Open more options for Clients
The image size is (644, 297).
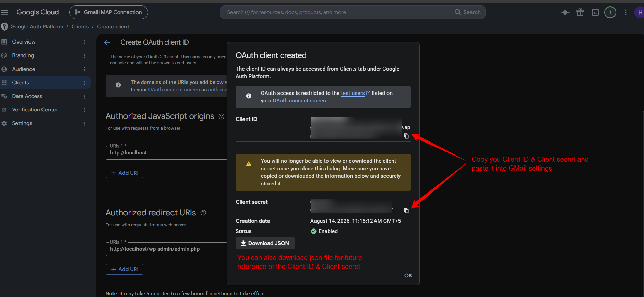pos(84,83)
